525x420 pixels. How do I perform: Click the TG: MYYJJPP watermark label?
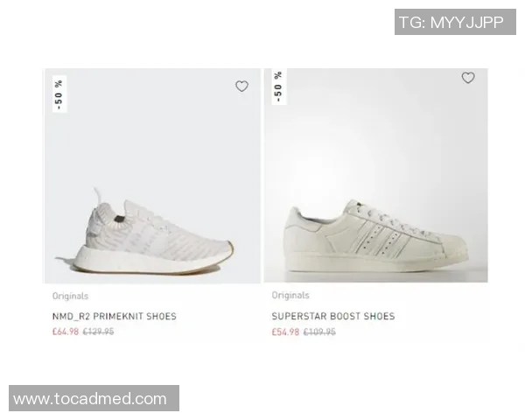pyautogui.click(x=455, y=22)
